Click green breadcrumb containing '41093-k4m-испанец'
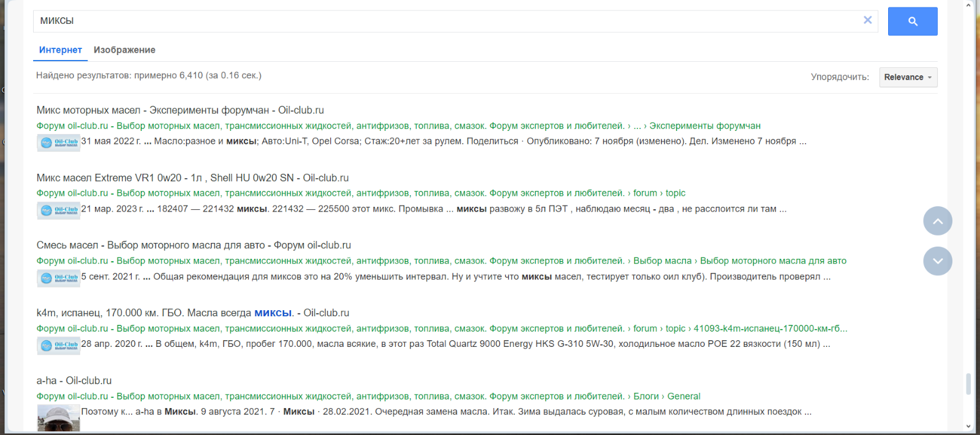Viewport: 980px width, 435px height. pyautogui.click(x=442, y=329)
